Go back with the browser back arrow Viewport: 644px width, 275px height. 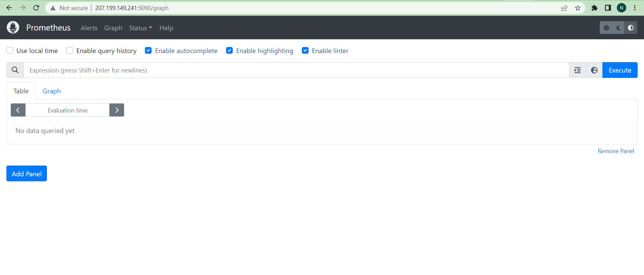(x=9, y=8)
